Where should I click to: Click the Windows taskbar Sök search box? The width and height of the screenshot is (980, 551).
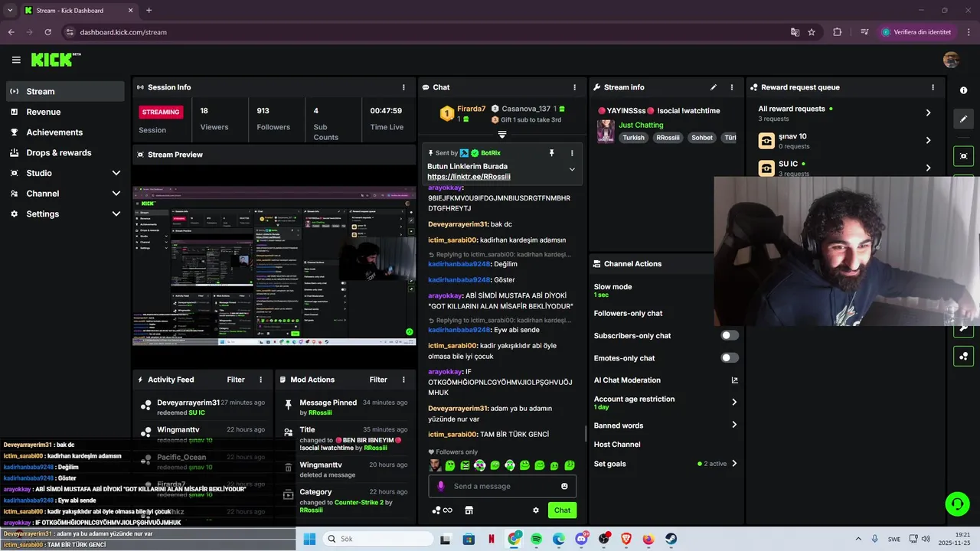(x=378, y=539)
